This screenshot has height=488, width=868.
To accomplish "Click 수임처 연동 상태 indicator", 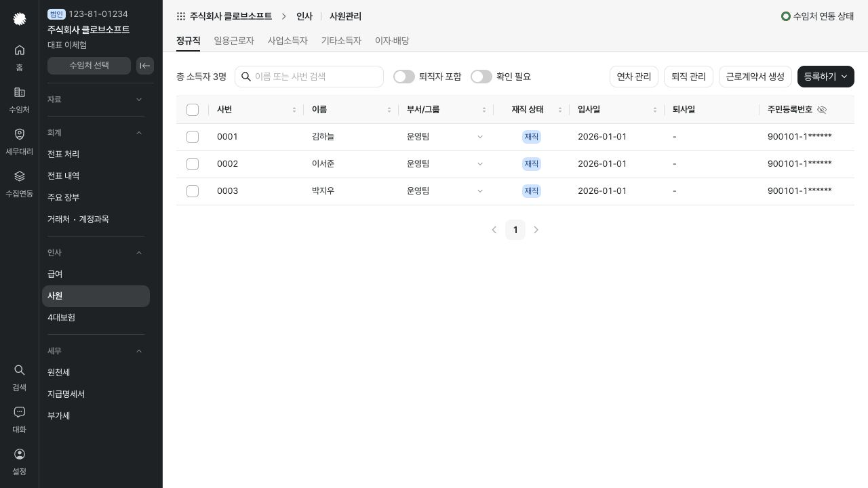I will click(x=818, y=16).
